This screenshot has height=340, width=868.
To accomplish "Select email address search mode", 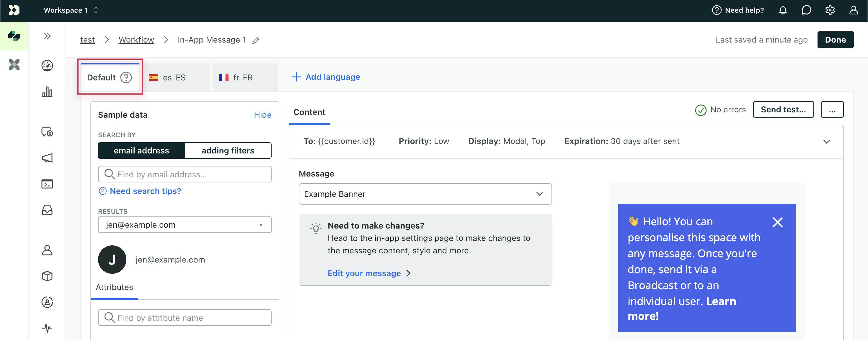I will coord(141,150).
